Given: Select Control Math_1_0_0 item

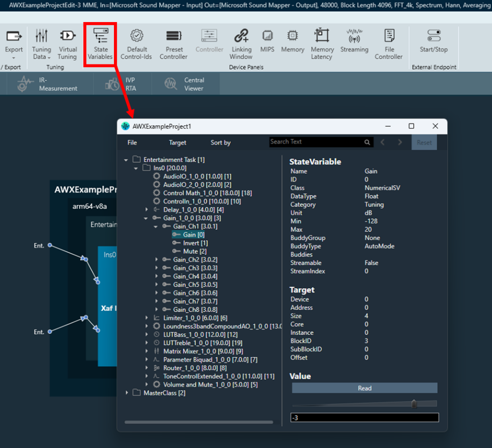Looking at the screenshot, I should coord(207,193).
